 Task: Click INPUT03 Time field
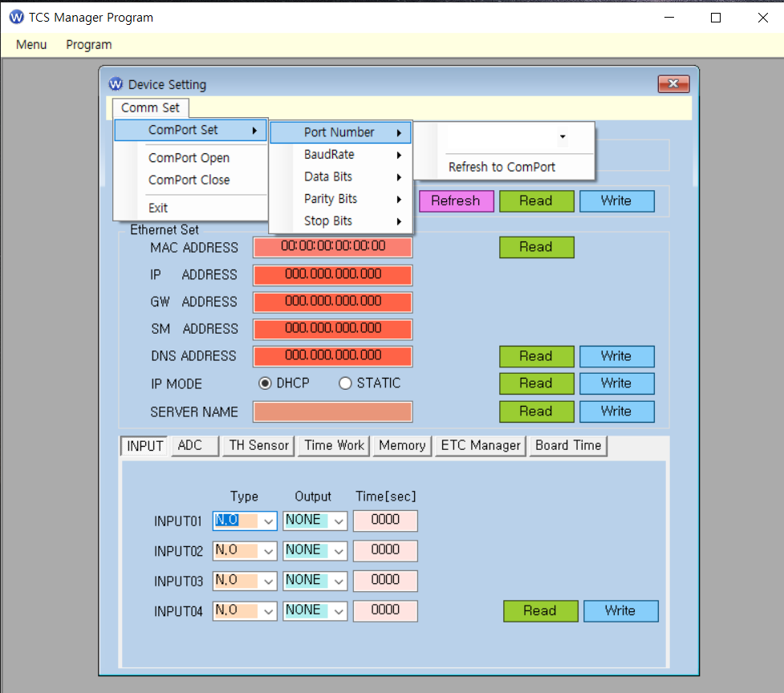tap(385, 581)
